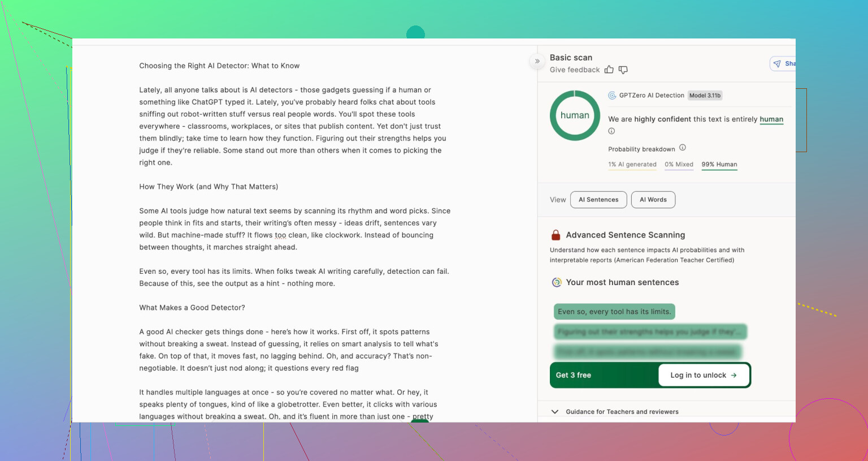Click the thumbs down feedback icon
Screen dimensions: 868x461
pyautogui.click(x=623, y=70)
